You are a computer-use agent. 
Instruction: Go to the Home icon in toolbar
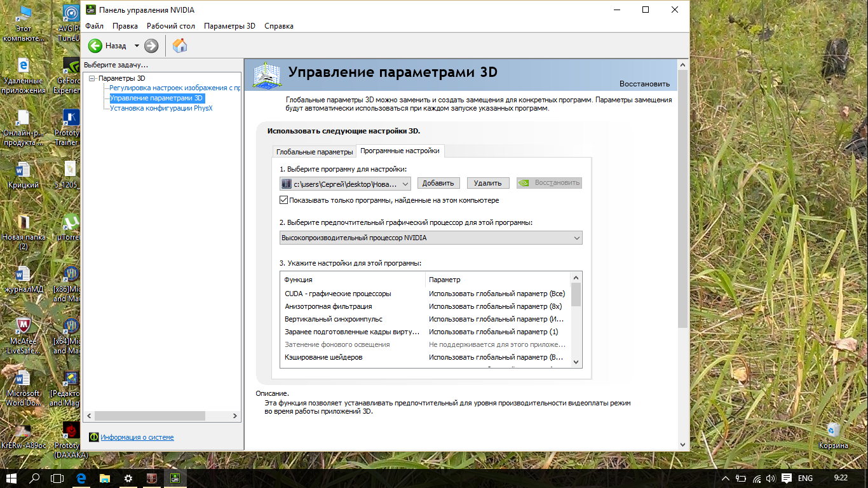(x=180, y=46)
